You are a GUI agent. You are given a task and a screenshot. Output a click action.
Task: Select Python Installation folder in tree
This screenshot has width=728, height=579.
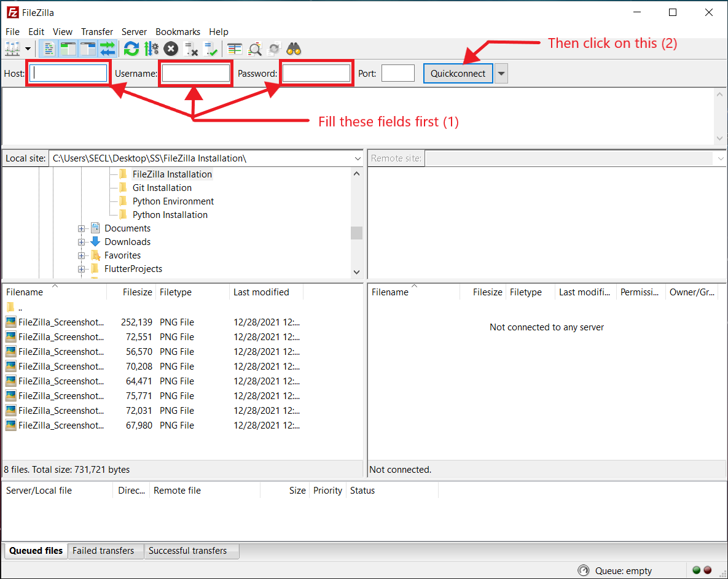(170, 215)
